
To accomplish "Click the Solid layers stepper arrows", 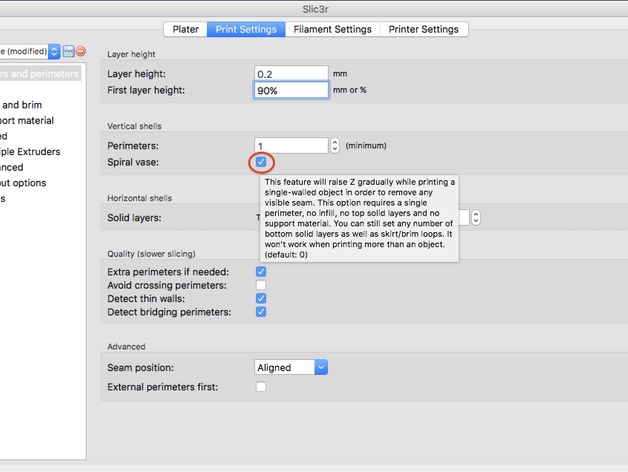I will (x=476, y=217).
